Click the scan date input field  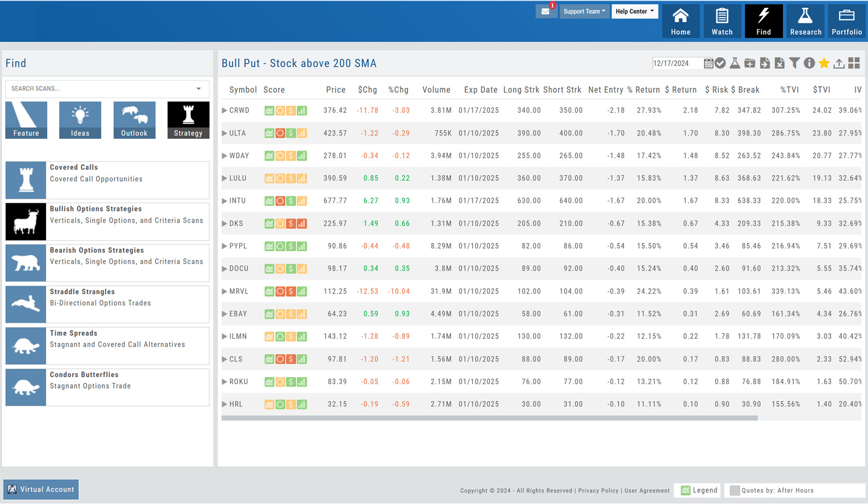click(x=677, y=63)
